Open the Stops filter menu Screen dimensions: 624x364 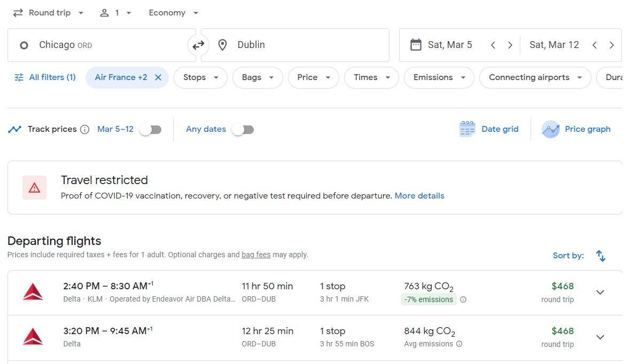point(200,77)
